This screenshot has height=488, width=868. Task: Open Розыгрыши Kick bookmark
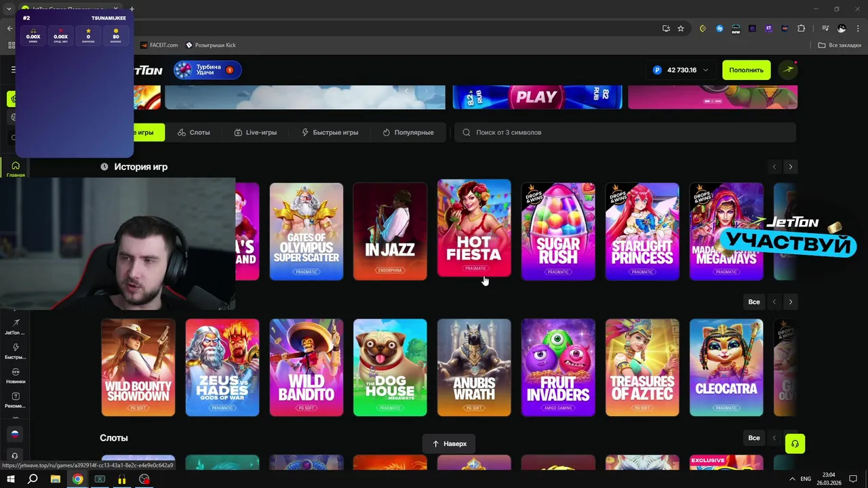pos(210,45)
